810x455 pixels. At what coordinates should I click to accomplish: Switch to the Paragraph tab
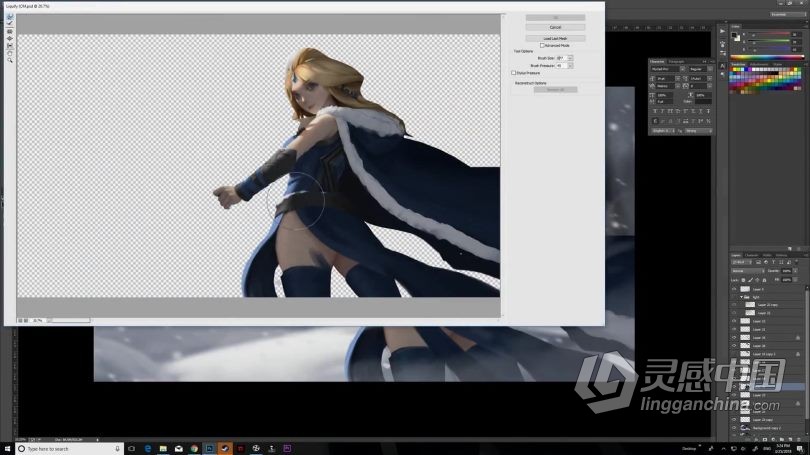[676, 61]
